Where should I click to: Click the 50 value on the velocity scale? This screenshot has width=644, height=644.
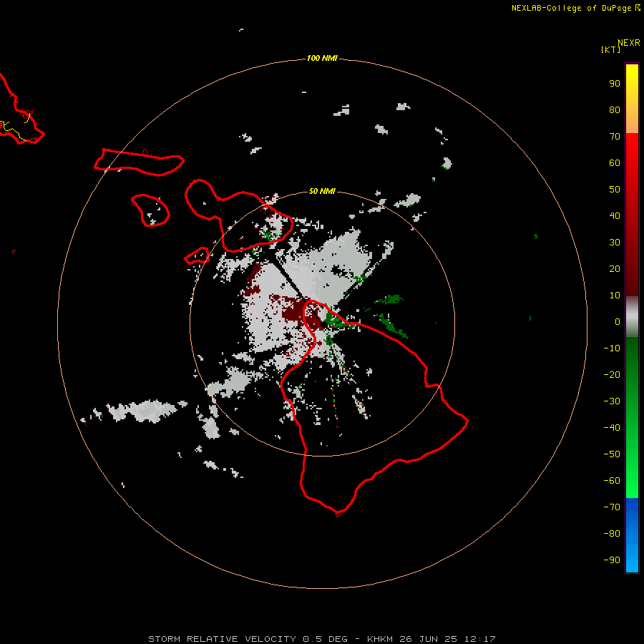tap(615, 190)
